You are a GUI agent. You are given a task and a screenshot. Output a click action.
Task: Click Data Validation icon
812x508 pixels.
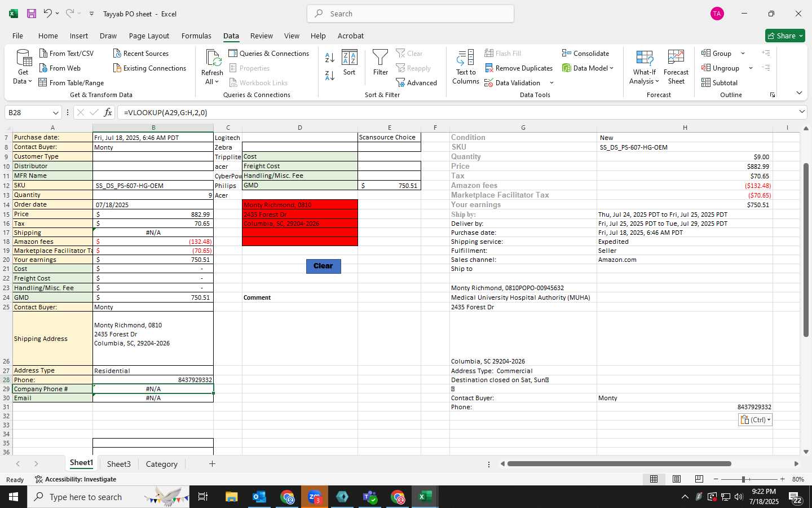[512, 82]
